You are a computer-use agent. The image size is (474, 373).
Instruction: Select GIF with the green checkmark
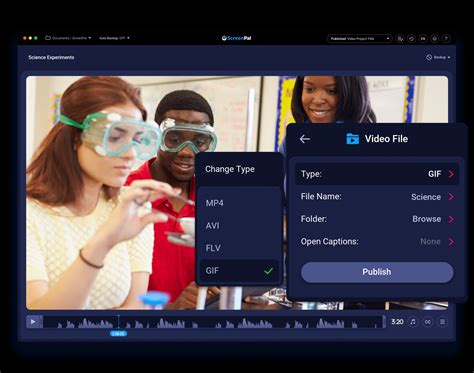pos(239,271)
